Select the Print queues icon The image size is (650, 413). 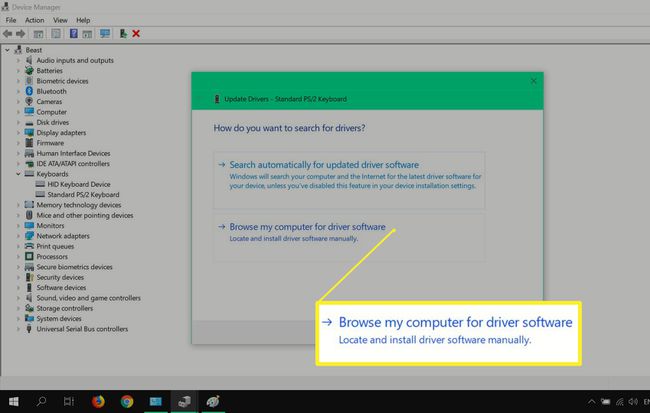click(29, 246)
